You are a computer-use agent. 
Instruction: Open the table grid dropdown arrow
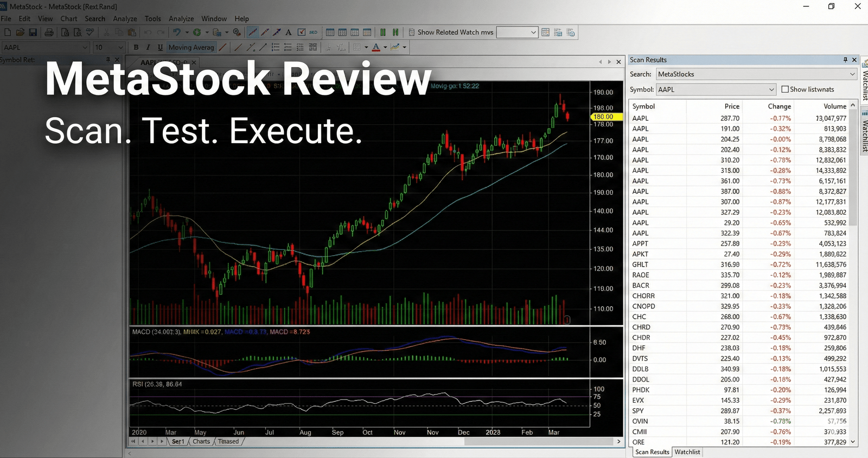click(366, 47)
